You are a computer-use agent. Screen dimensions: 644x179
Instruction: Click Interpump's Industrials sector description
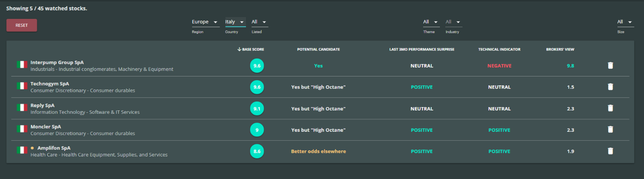(x=102, y=69)
